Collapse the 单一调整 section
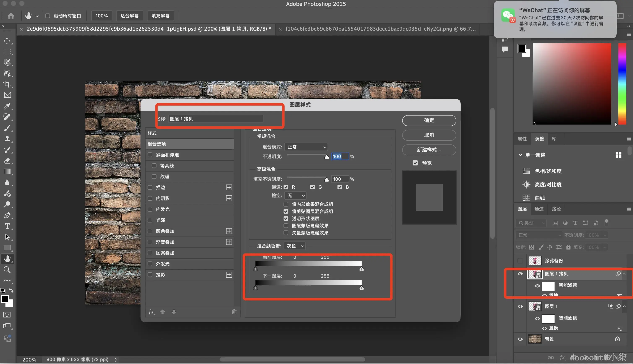Screen dimensions: 633x364 click(520, 155)
